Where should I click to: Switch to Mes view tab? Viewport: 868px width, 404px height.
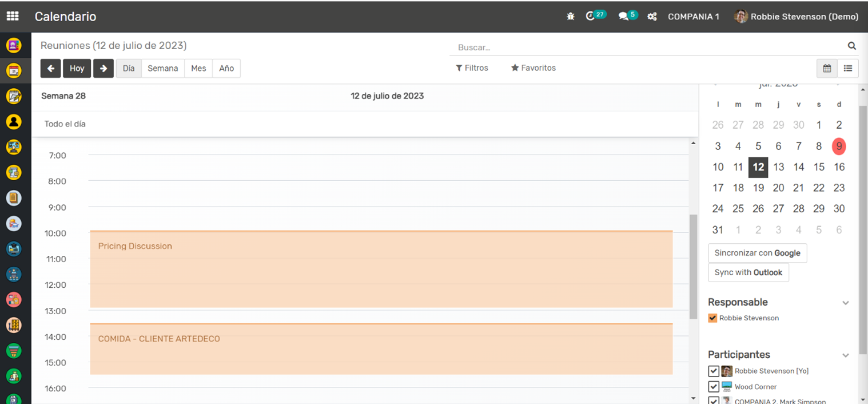(x=198, y=68)
